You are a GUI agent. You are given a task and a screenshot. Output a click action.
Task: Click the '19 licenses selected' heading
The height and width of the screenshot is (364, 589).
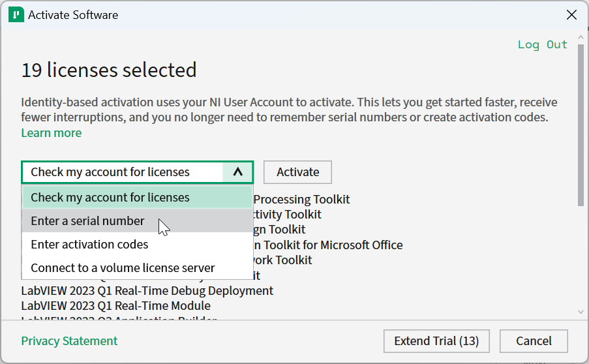click(109, 70)
